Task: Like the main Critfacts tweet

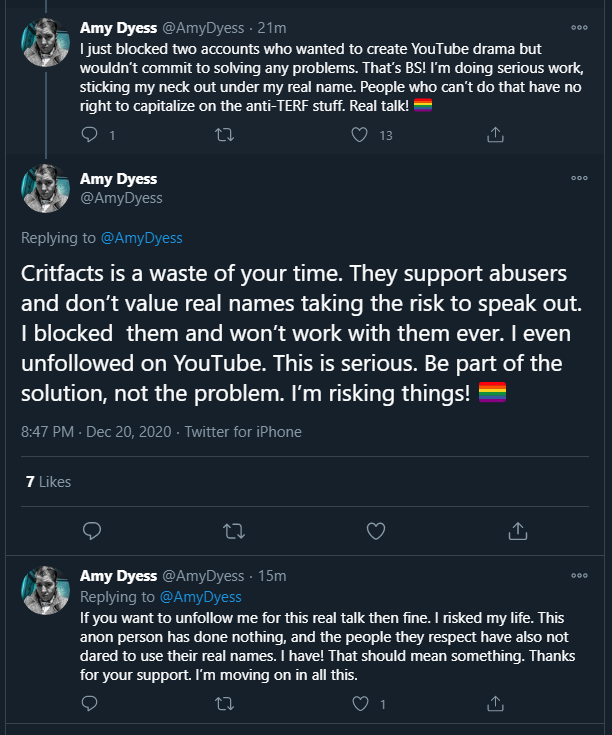Action: coord(376,531)
